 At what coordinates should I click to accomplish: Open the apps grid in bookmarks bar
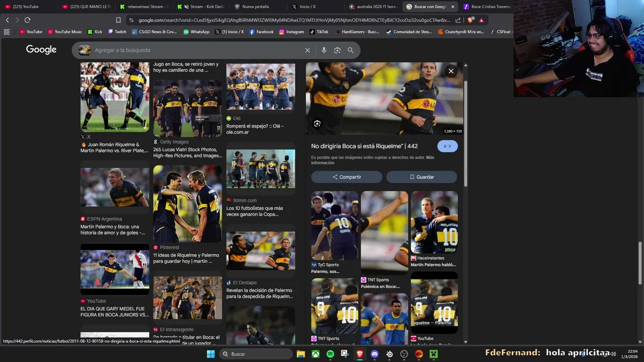pos(7,32)
